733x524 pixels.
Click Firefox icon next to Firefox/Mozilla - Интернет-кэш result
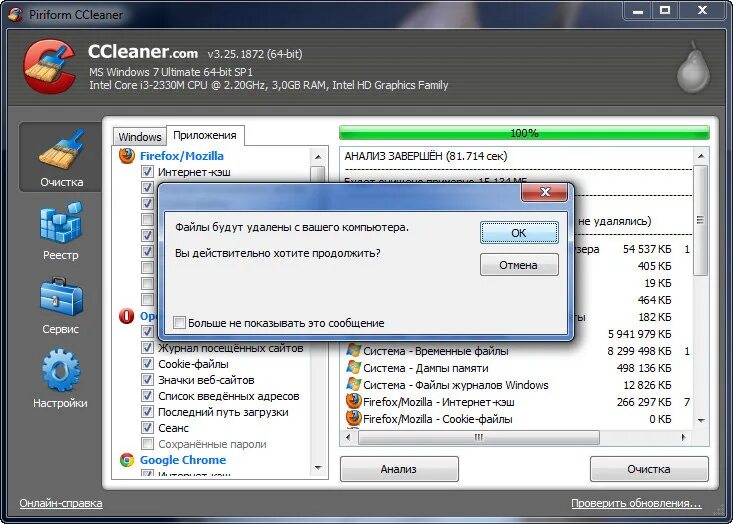click(353, 401)
